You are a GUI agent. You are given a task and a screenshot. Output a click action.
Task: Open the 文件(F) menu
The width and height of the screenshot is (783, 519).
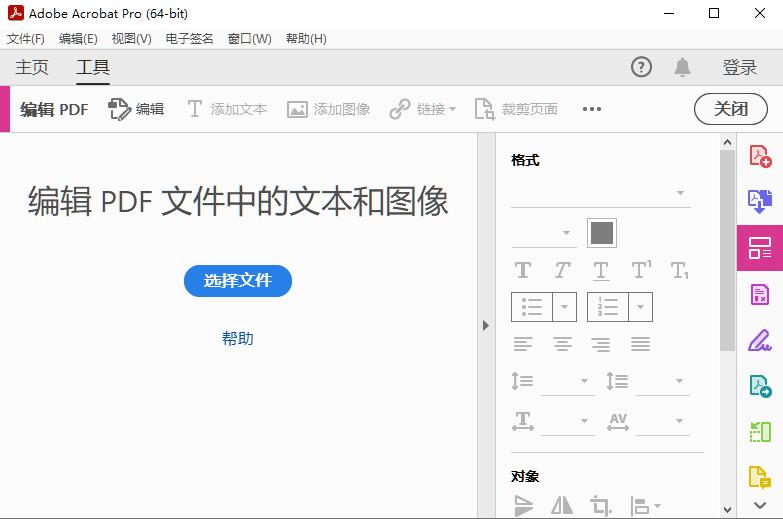point(25,39)
